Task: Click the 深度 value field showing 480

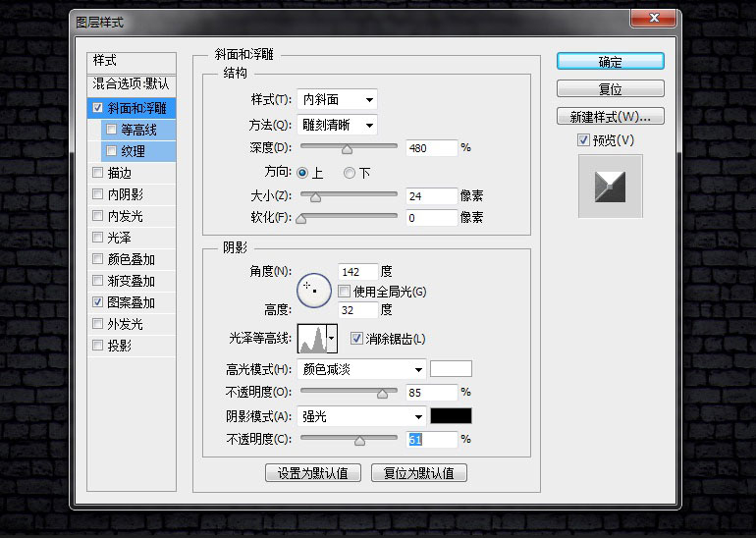Action: (432, 148)
